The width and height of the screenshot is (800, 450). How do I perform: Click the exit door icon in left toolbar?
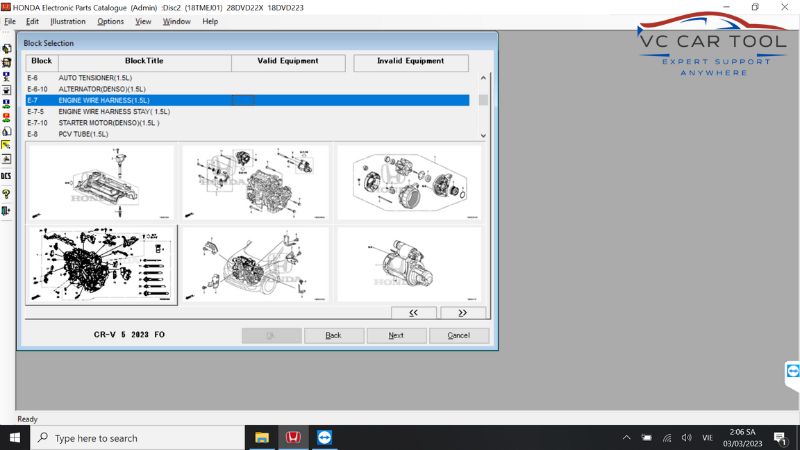click(x=6, y=209)
